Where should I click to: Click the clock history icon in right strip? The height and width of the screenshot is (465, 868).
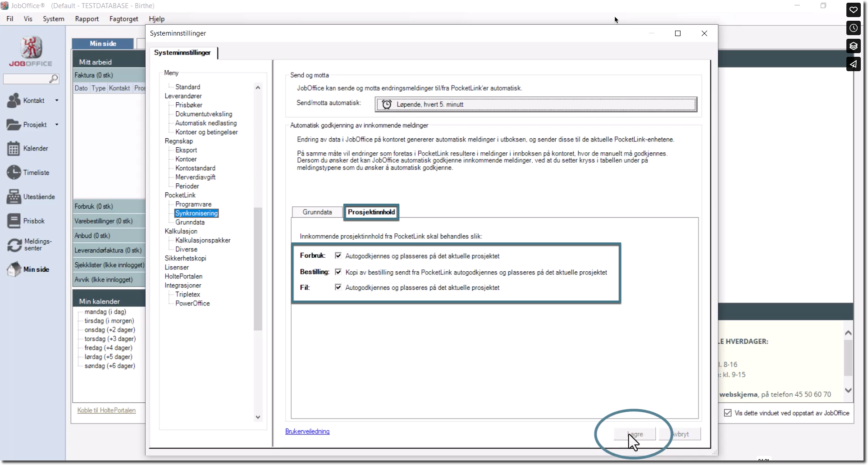point(854,28)
